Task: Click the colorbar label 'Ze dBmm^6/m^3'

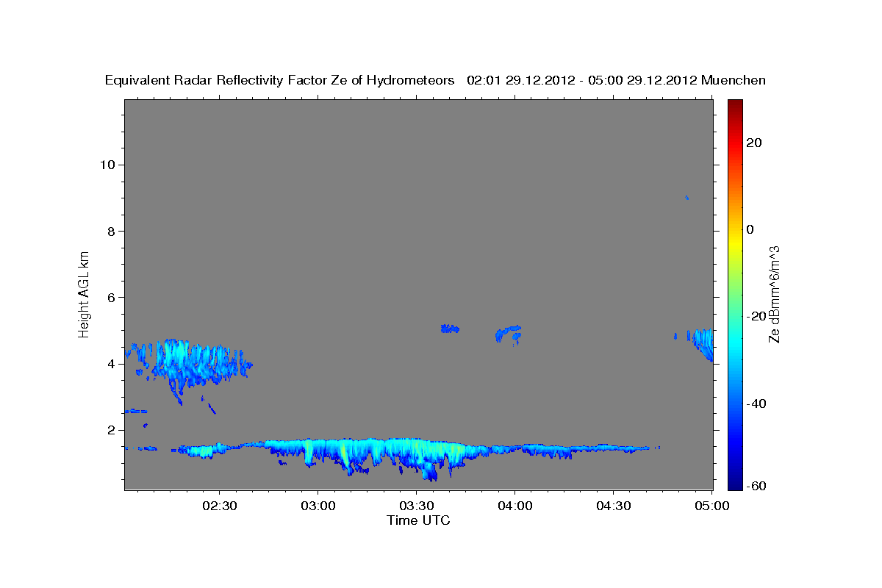Action: pos(774,294)
